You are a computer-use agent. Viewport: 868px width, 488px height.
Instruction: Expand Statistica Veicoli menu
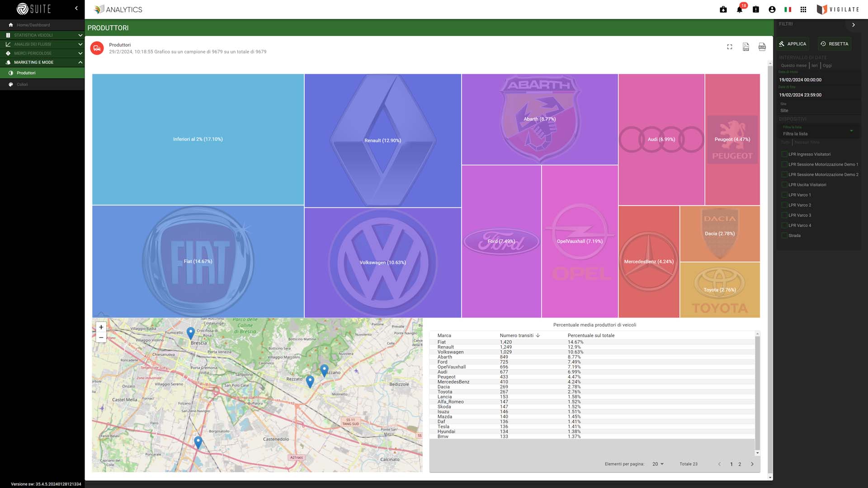click(x=42, y=35)
